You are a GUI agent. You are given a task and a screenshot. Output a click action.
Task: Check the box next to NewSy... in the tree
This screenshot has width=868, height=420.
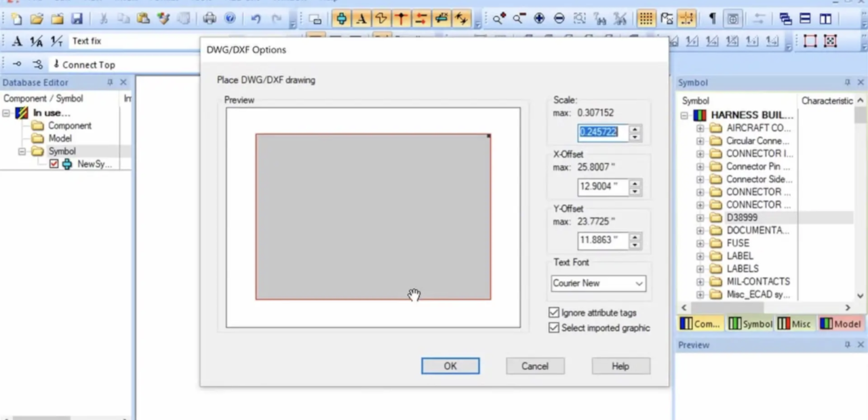(x=54, y=164)
